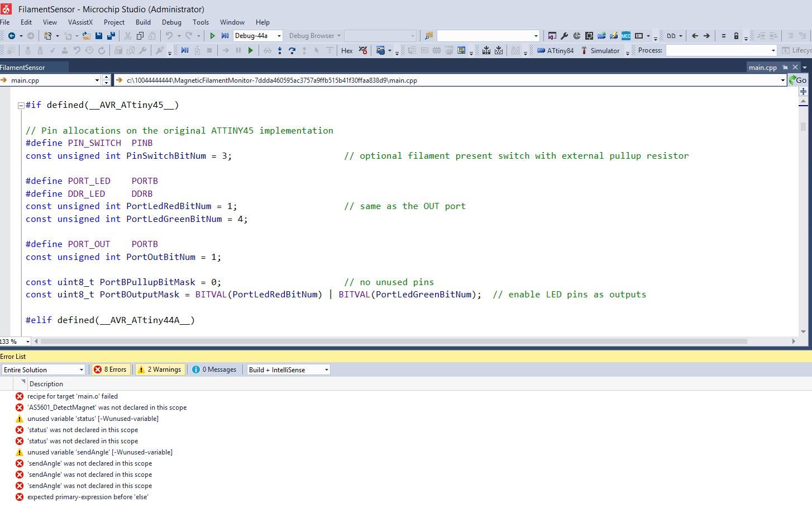812x526 pixels.
Task: Open the search combo box dropdown
Action: 536,36
